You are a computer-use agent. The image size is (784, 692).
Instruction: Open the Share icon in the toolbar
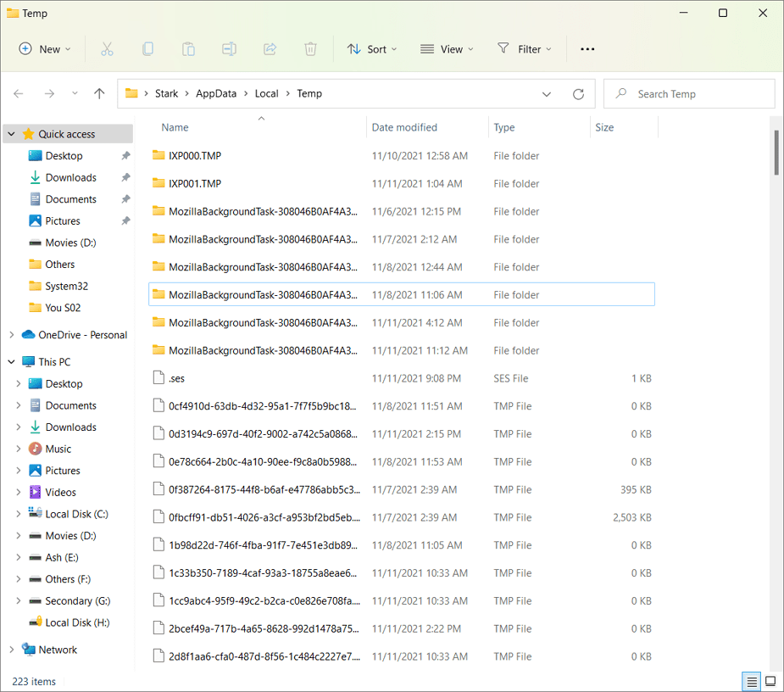point(270,48)
